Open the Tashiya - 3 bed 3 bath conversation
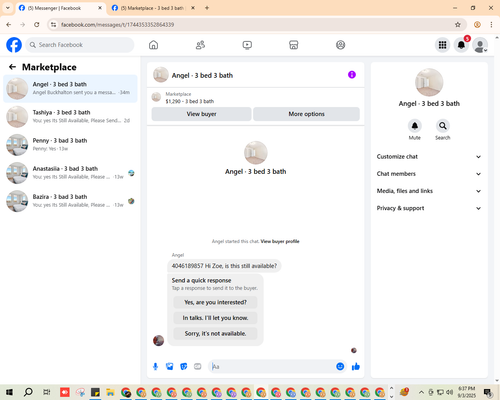 (x=70, y=117)
